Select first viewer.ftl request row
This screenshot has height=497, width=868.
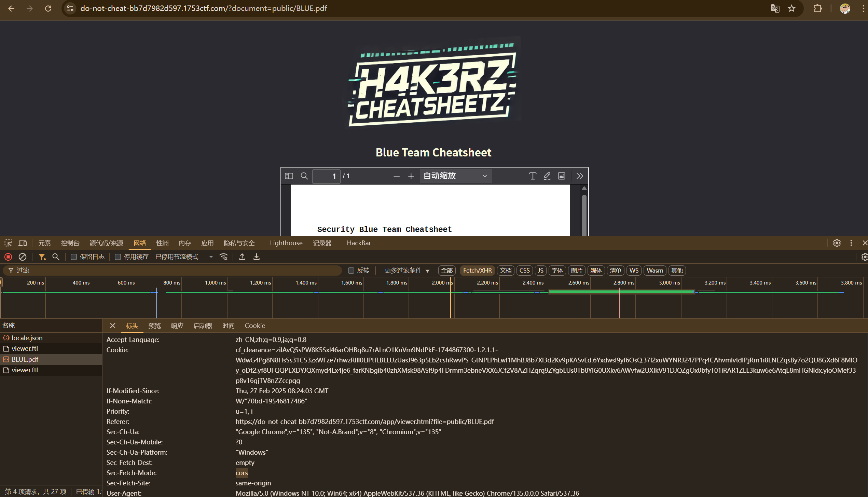click(x=51, y=349)
